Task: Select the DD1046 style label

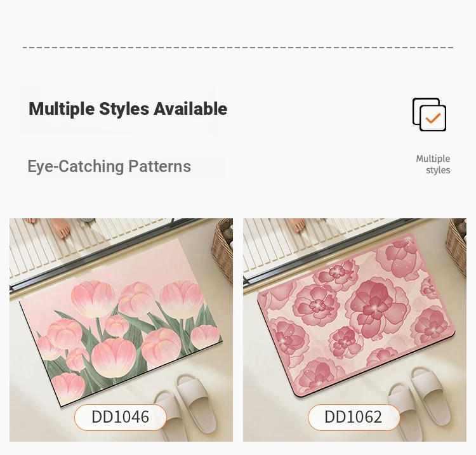Action: pyautogui.click(x=121, y=417)
